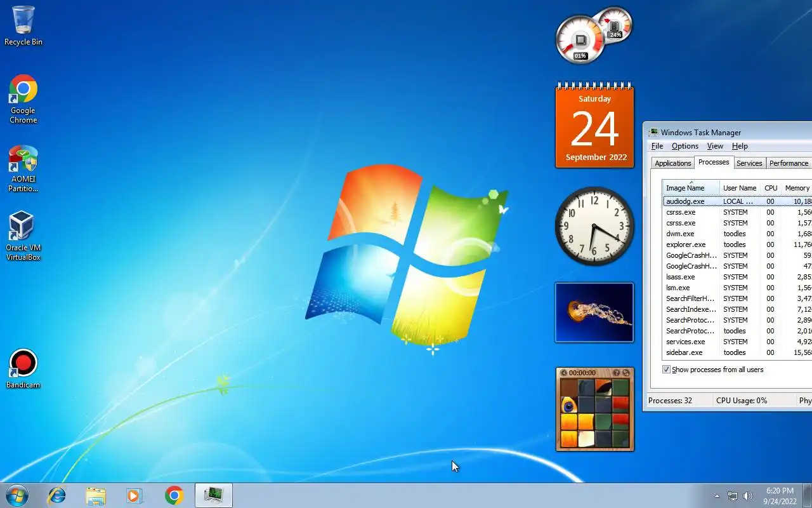Select the Oracle VM VirtualBox desktop shortcut
812x508 pixels.
point(23,236)
